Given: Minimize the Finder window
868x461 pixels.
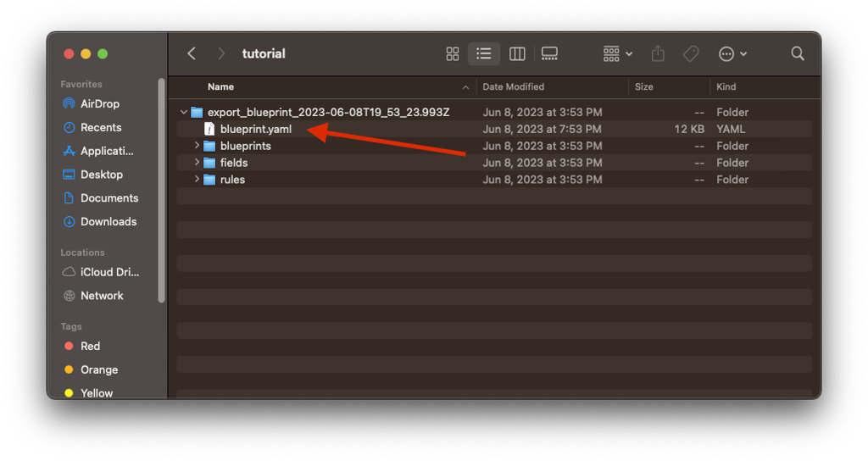Looking at the screenshot, I should [86, 53].
